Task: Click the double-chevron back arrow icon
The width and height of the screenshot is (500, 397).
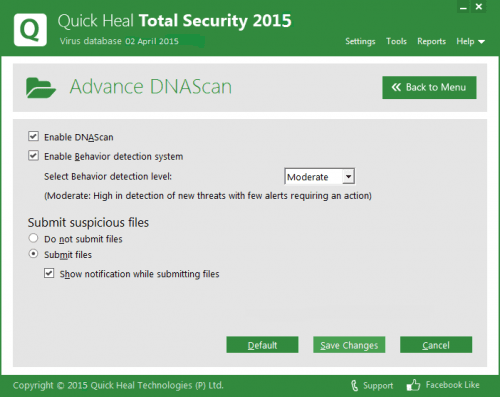Action: [x=396, y=87]
